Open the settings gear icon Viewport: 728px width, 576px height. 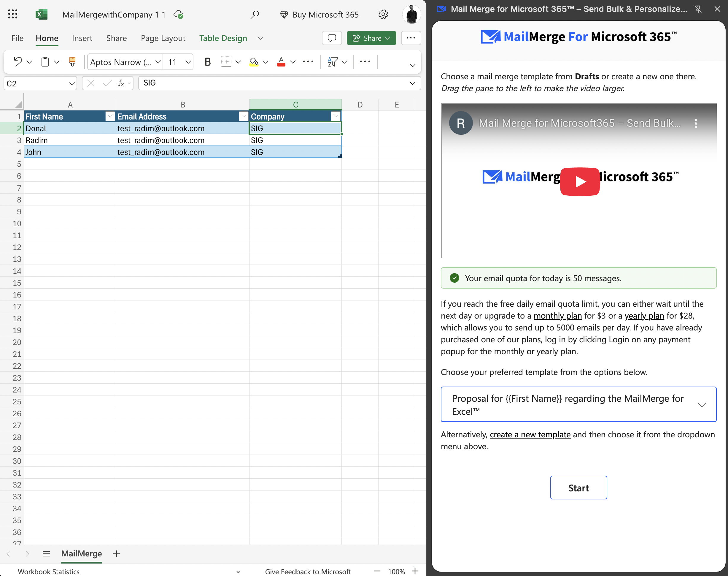383,14
